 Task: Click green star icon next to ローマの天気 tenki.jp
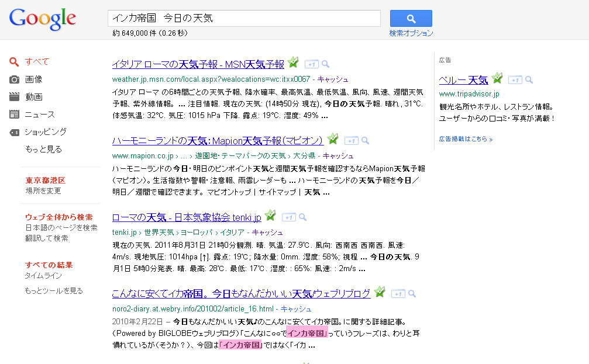click(270, 216)
